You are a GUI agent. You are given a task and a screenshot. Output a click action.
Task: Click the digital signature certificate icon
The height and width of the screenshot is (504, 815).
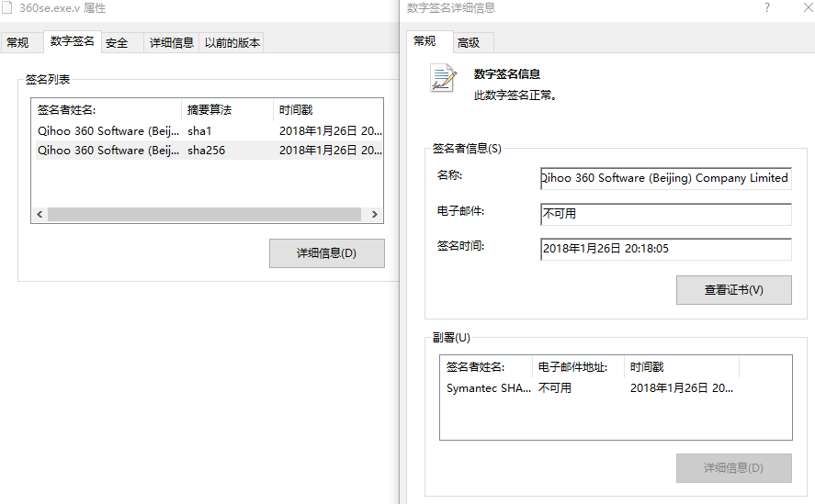tap(443, 79)
